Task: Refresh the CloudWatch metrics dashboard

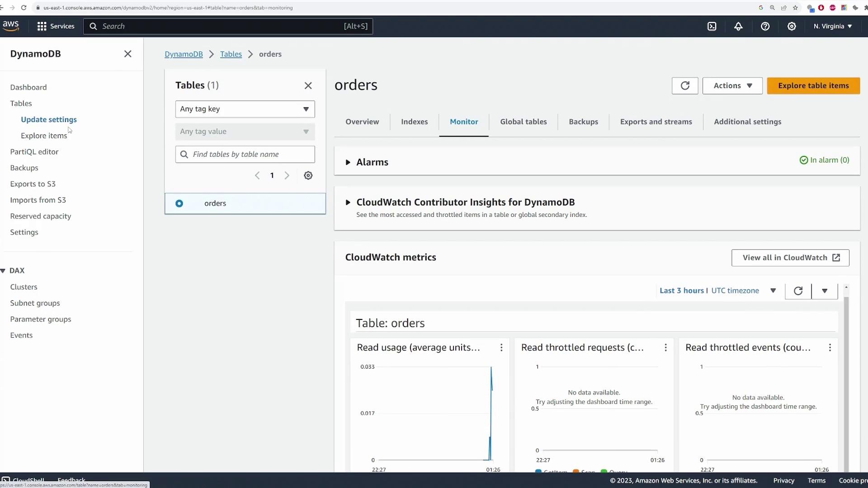Action: tap(798, 291)
